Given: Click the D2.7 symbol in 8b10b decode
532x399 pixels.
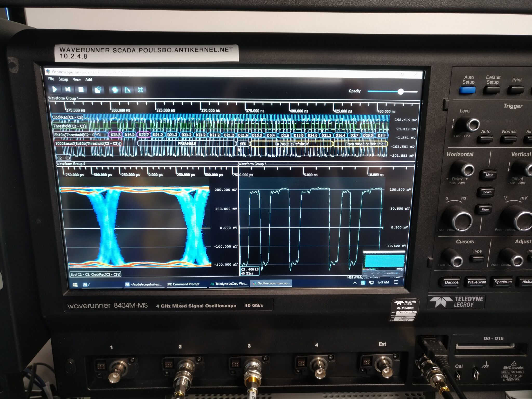Looking at the screenshot, I should 354,135.
